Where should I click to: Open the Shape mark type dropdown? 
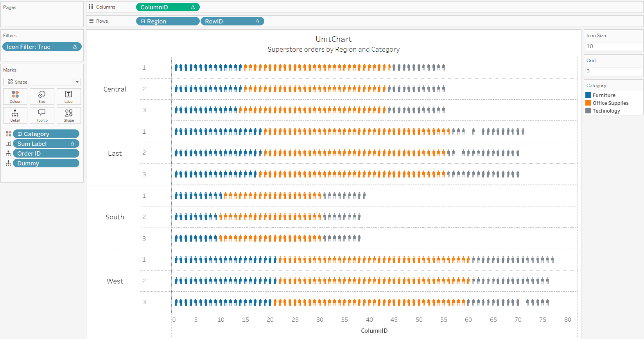(42, 82)
